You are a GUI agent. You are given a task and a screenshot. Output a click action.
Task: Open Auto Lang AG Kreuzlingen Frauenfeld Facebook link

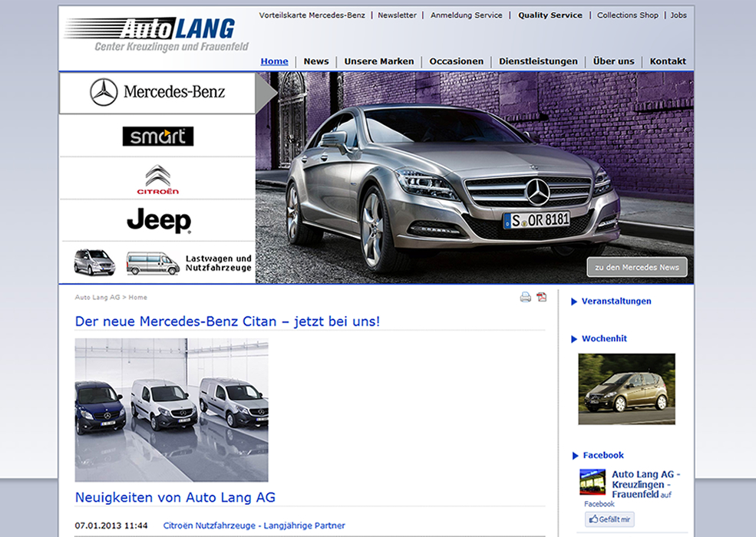pos(645,485)
